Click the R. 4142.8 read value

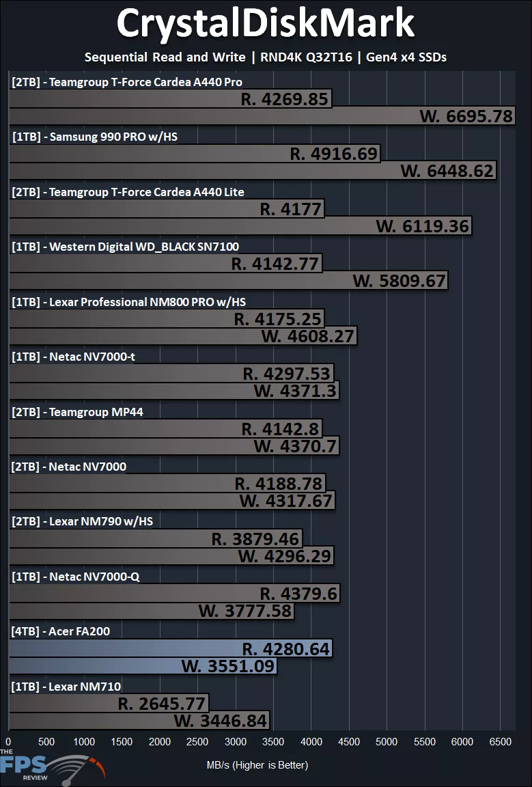281,429
